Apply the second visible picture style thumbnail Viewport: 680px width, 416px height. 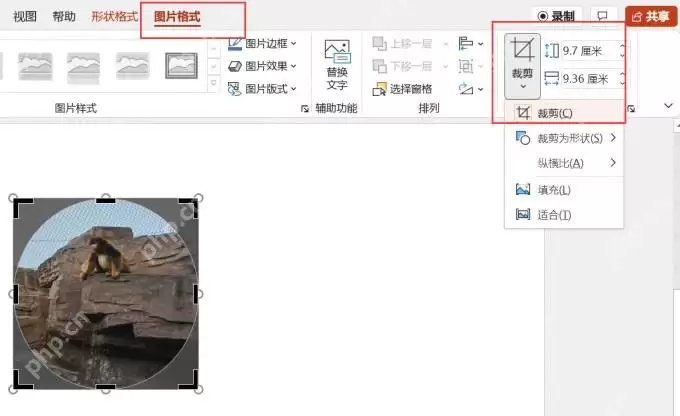tap(84, 66)
